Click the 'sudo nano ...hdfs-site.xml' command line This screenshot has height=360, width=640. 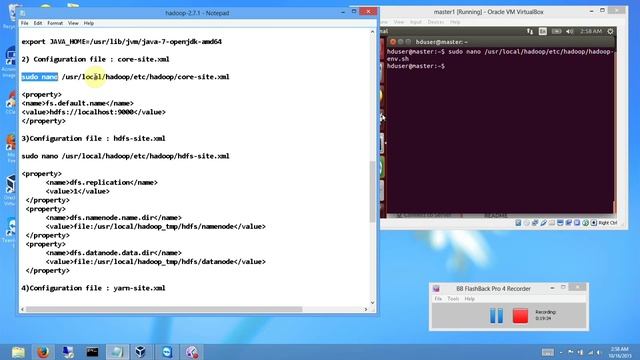point(125,156)
